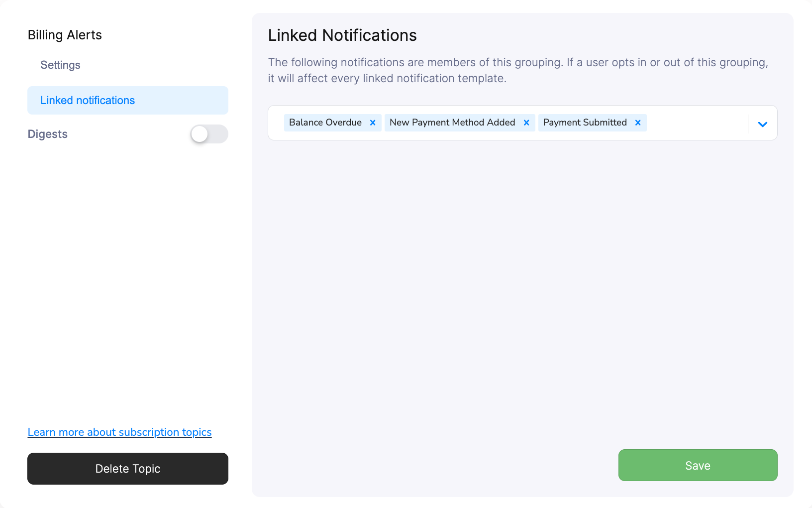Remove the Balance Overdue notification tag
The image size is (812, 508).
pos(373,123)
